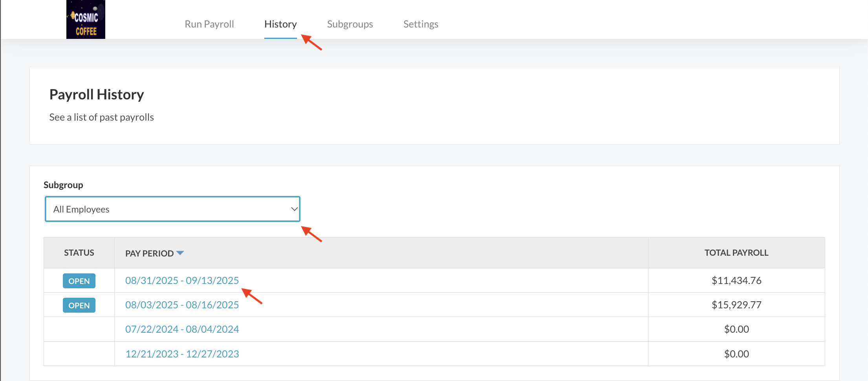
Task: Click the $0.00 total for 07/22/2024 period
Action: click(x=736, y=329)
